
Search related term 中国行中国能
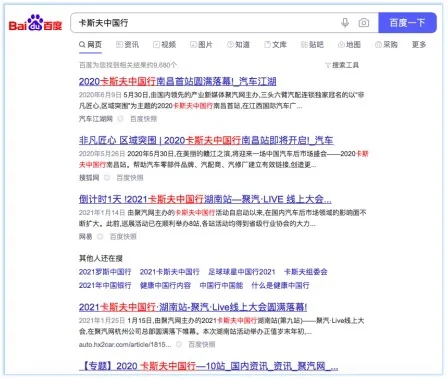point(221,286)
